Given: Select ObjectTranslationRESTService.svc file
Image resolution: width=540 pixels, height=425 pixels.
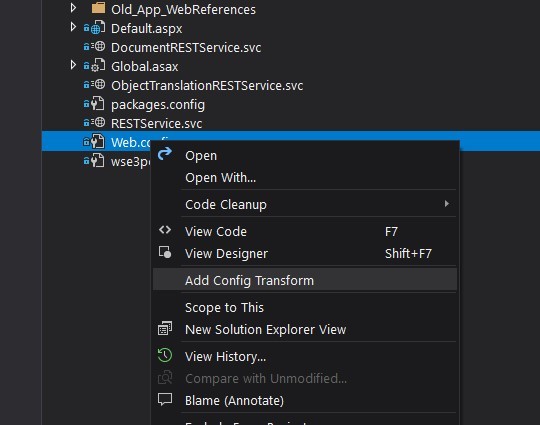Looking at the screenshot, I should pyautogui.click(x=207, y=85).
